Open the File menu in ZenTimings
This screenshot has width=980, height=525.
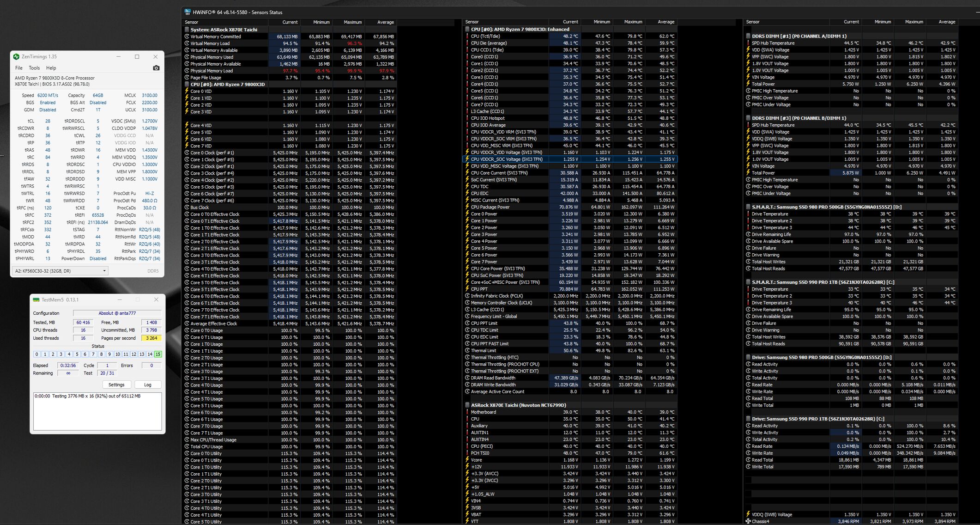[19, 68]
